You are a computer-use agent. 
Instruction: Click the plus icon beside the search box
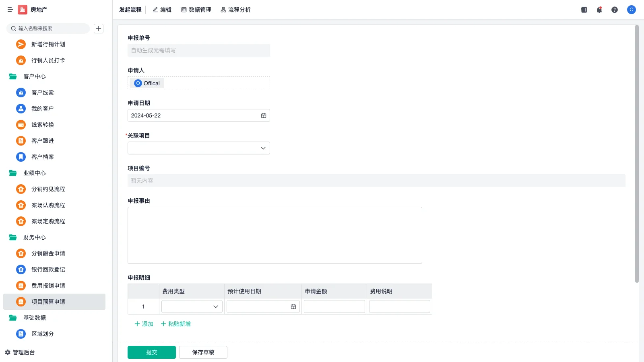(99, 29)
